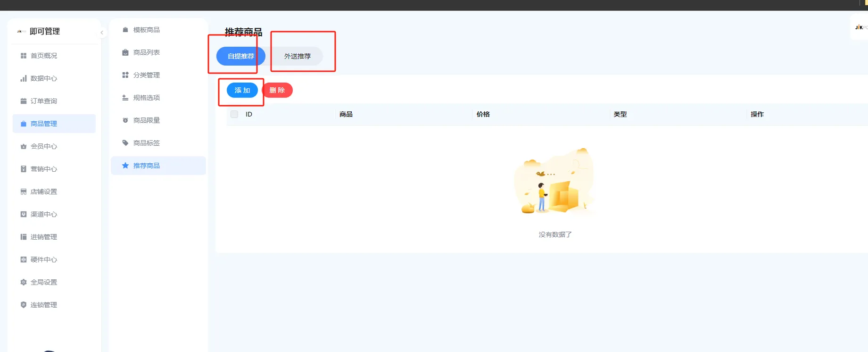Click the 全局设置 gear icon

tap(24, 282)
